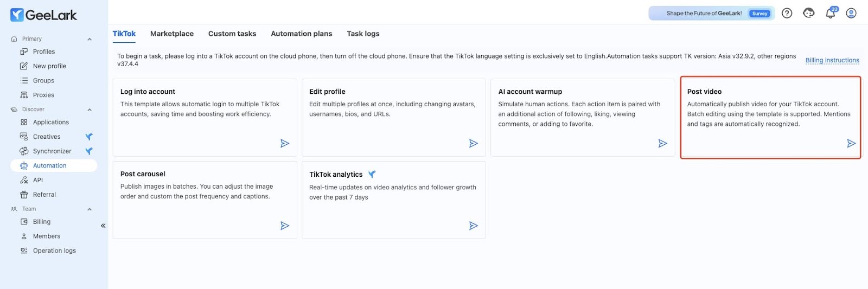Switch to Automation plans tab
Screen dimensions: 868x289
(x=301, y=34)
